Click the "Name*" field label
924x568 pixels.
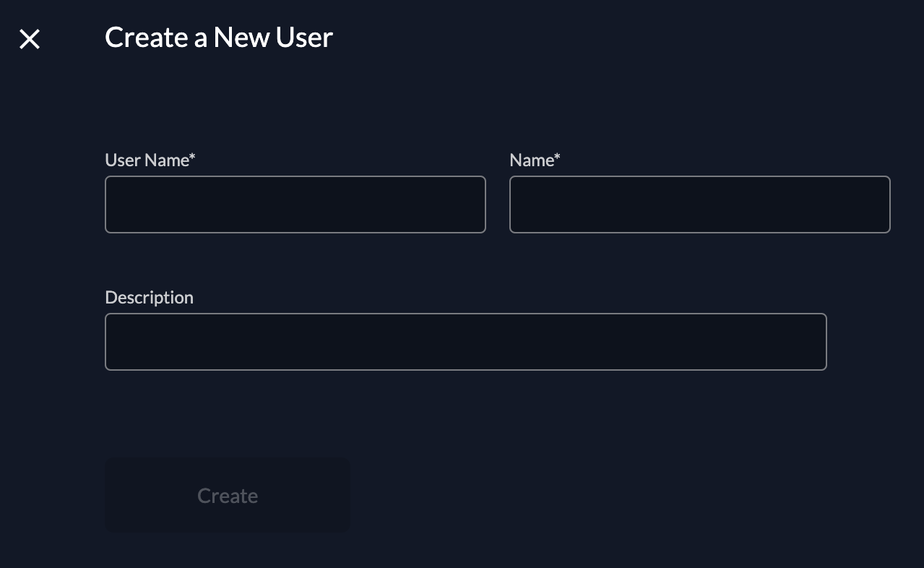tap(534, 160)
